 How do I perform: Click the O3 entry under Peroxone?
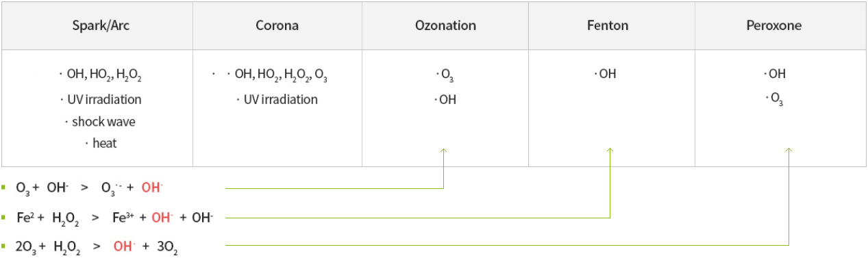tap(777, 100)
